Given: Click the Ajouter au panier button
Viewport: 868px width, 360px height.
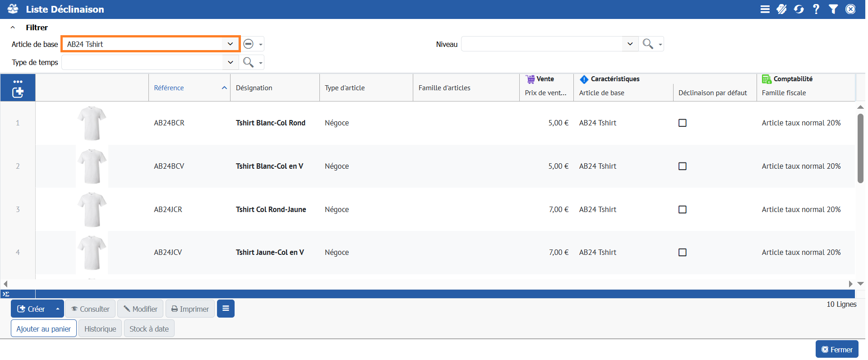Looking at the screenshot, I should pos(44,328).
